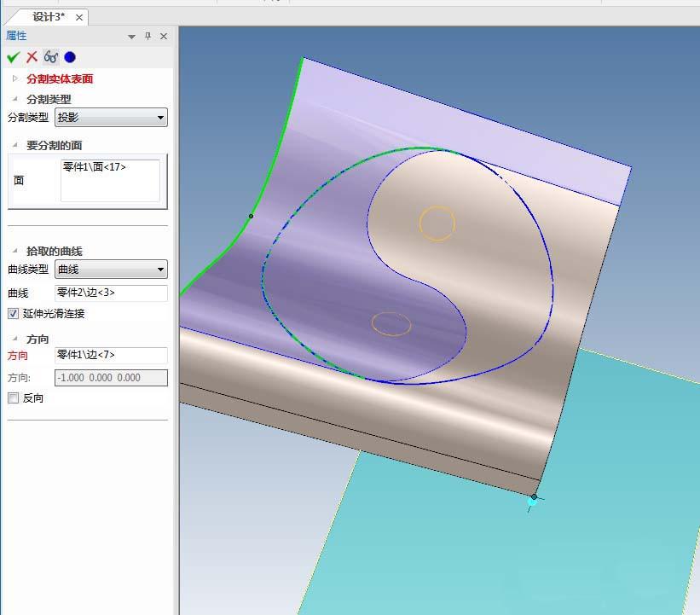Screen dimensions: 700x615
Task: Open the 分割类型 dropdown showing 投影
Action: (111, 118)
